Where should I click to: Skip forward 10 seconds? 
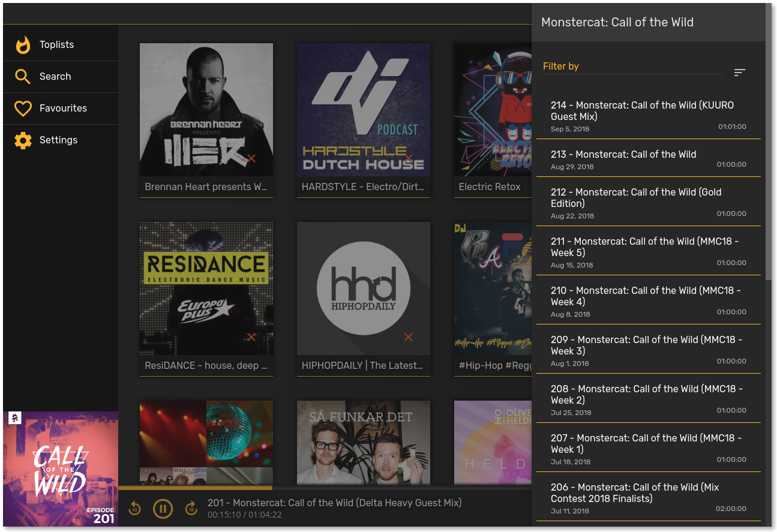pyautogui.click(x=191, y=509)
